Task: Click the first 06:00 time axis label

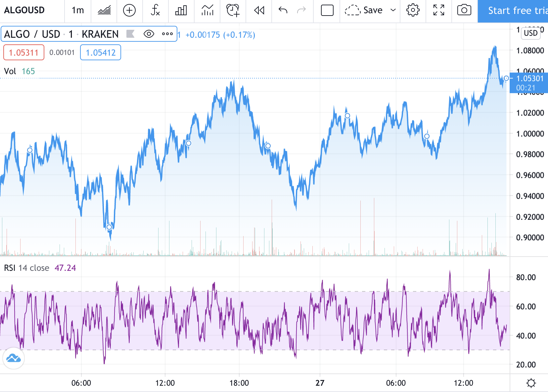Action: (x=81, y=383)
